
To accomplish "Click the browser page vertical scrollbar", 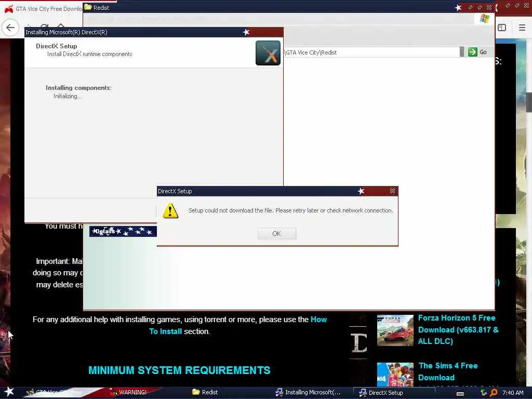I will (529, 102).
